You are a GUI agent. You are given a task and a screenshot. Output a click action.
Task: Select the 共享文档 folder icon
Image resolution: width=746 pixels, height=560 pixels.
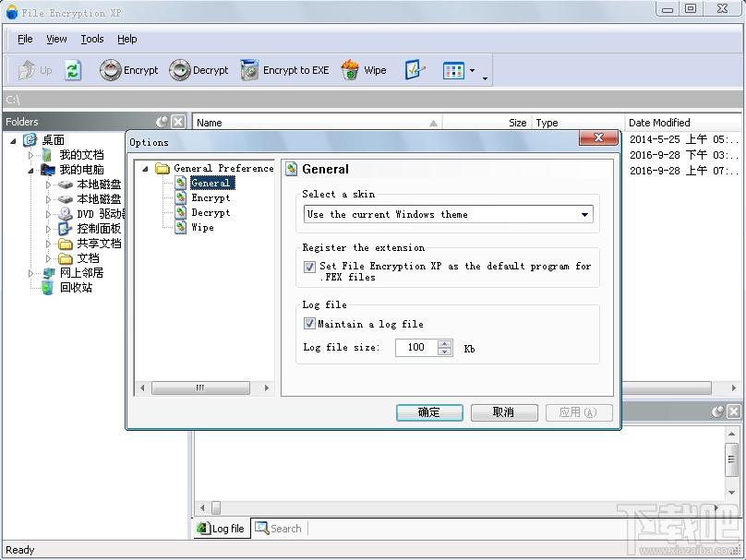point(66,244)
